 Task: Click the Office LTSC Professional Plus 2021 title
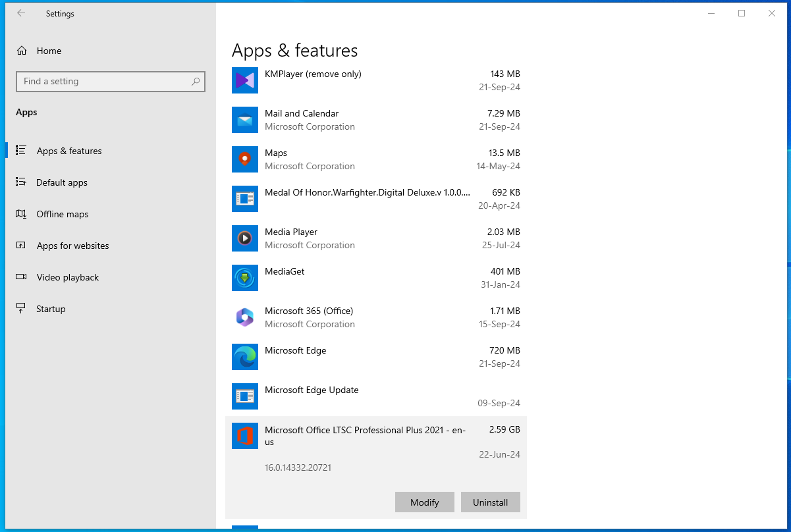click(365, 436)
